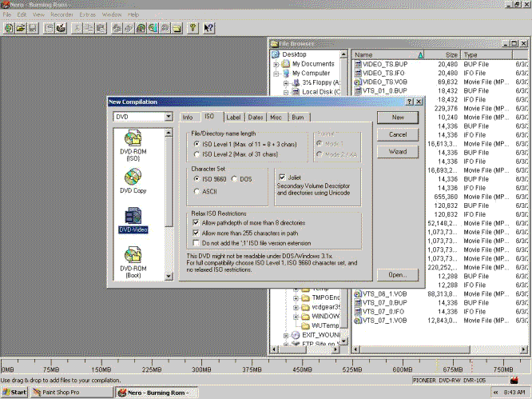Expand 3½ Floppy drive tree node
The height and width of the screenshot is (399, 532).
286,83
